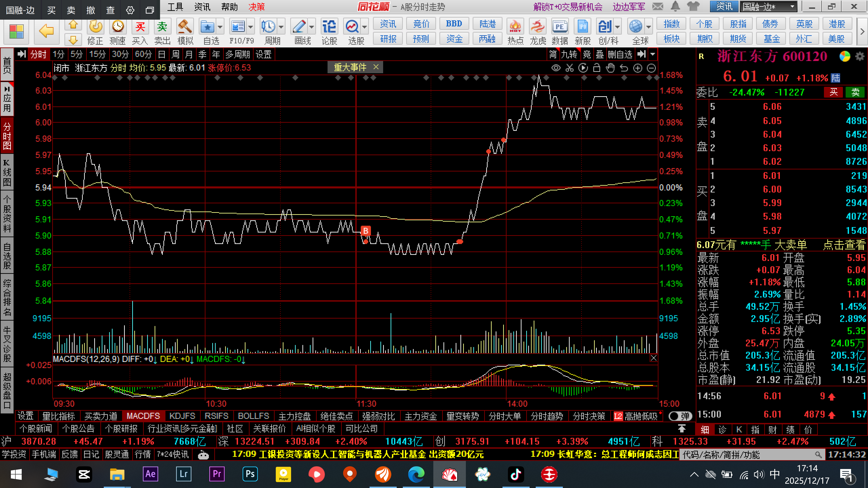Click the scissors icon above chart
This screenshot has width=868, height=488.
tap(569, 68)
